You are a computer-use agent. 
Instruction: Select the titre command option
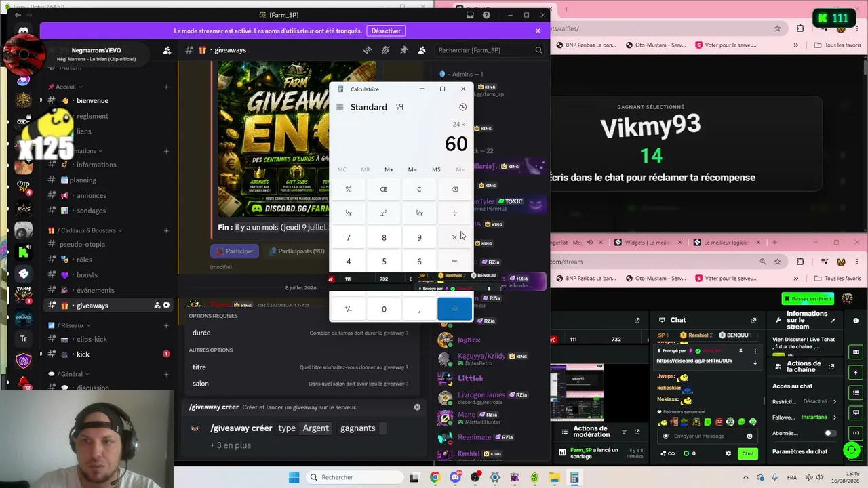tap(300, 367)
